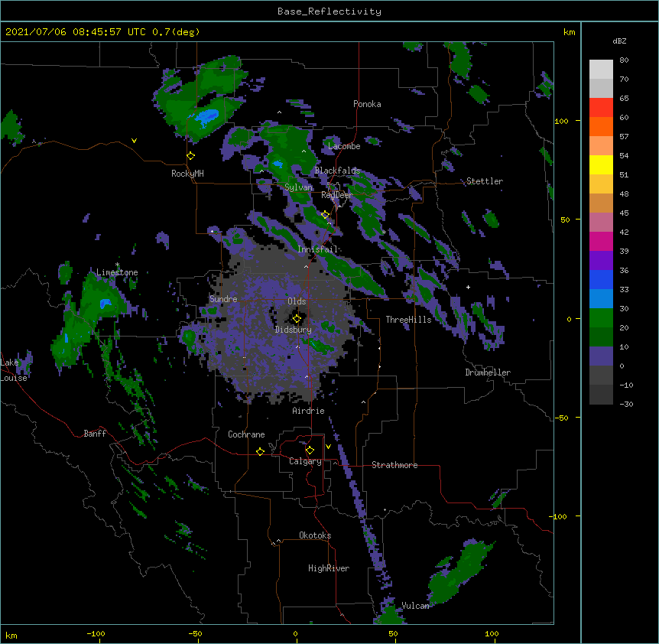The image size is (659, 644).
Task: Click the Drumheller city label
Action: [488, 372]
